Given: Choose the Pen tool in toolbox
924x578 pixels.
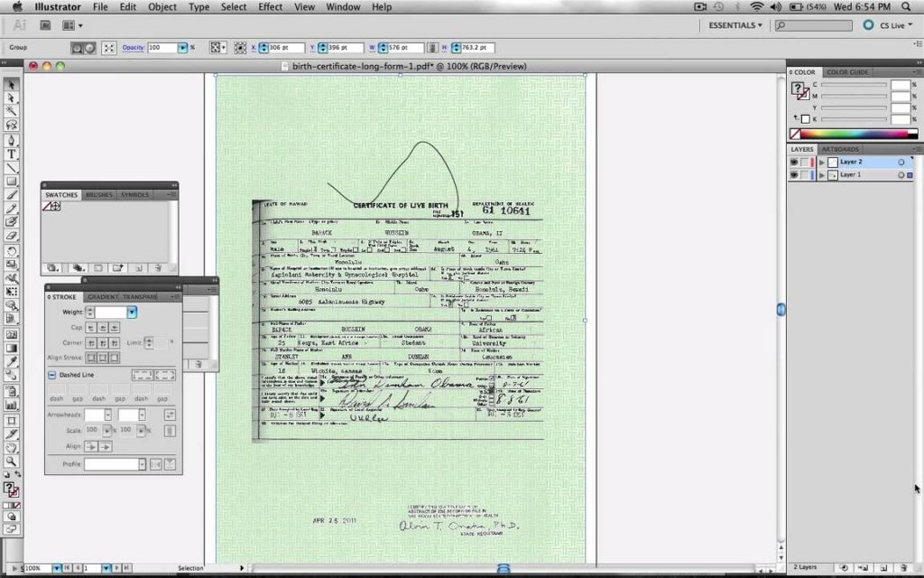Looking at the screenshot, I should (12, 140).
